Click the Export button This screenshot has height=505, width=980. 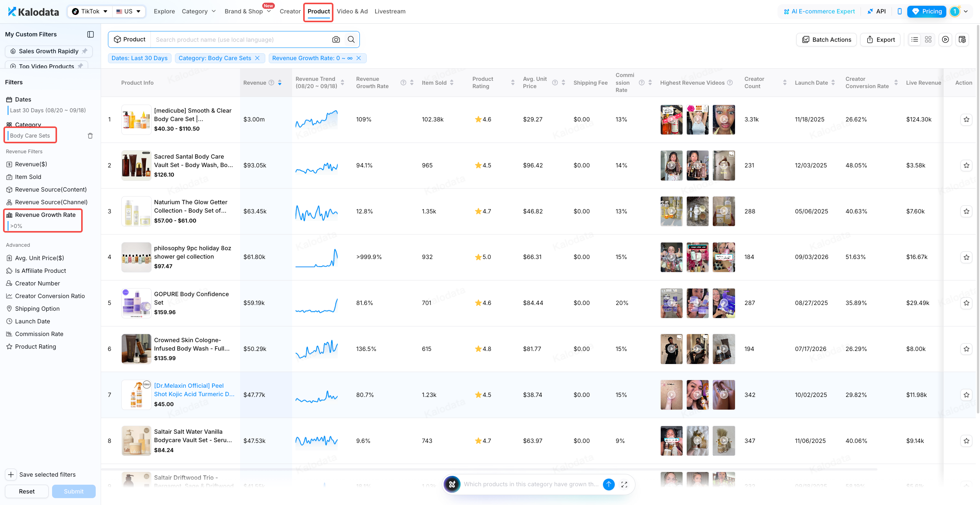coord(880,39)
